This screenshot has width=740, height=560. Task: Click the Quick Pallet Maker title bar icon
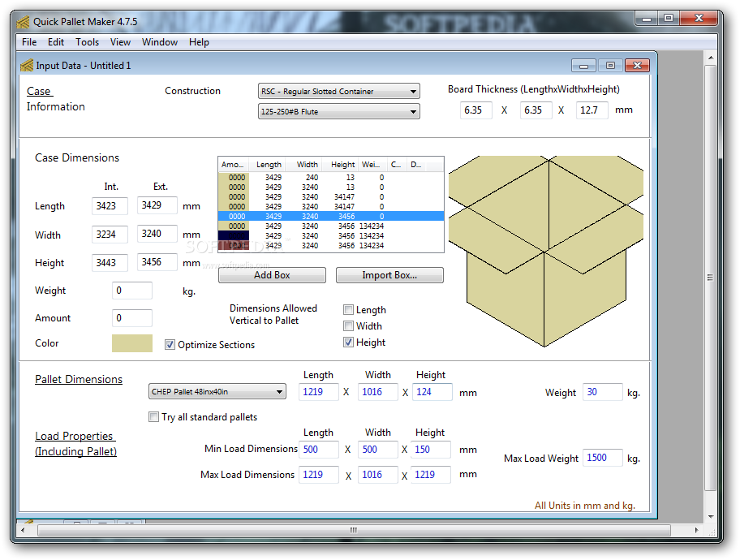(x=23, y=22)
